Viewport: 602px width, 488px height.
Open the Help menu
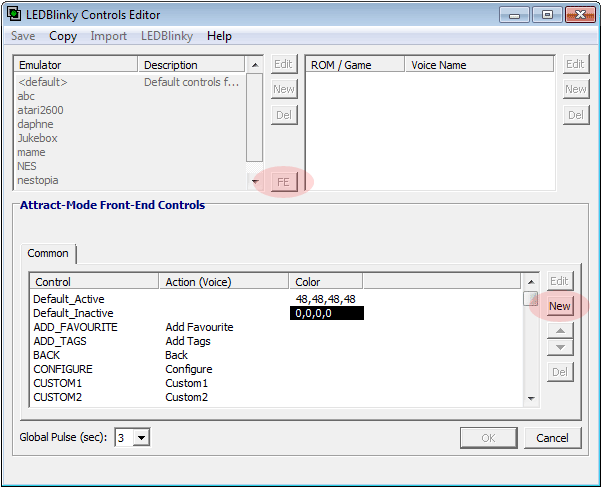pos(219,36)
